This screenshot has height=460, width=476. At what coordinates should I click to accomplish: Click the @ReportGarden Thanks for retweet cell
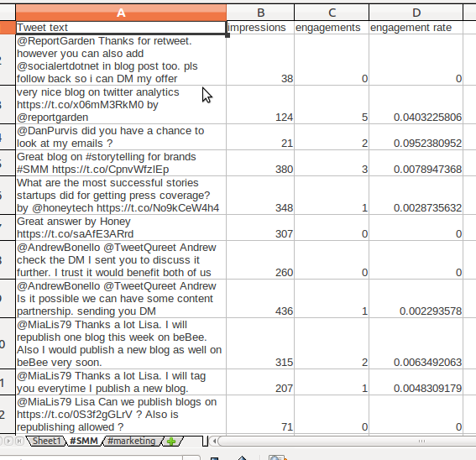(121, 60)
